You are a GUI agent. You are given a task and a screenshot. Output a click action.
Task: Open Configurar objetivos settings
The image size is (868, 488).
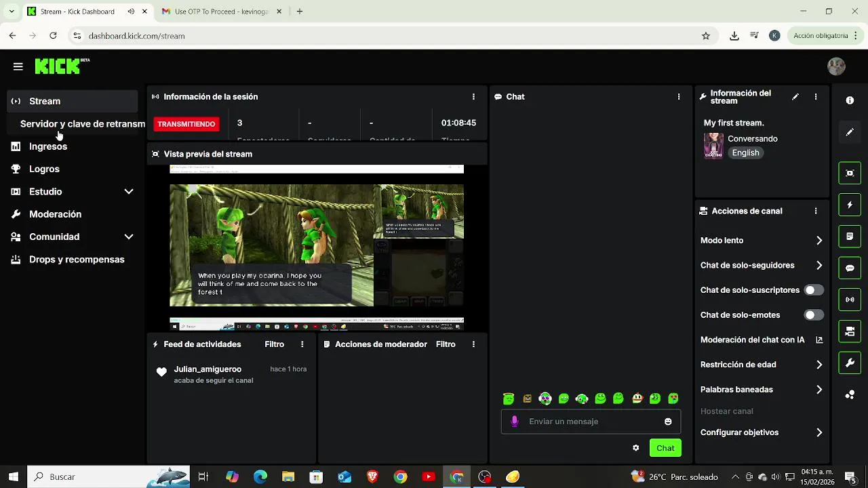pyautogui.click(x=762, y=432)
